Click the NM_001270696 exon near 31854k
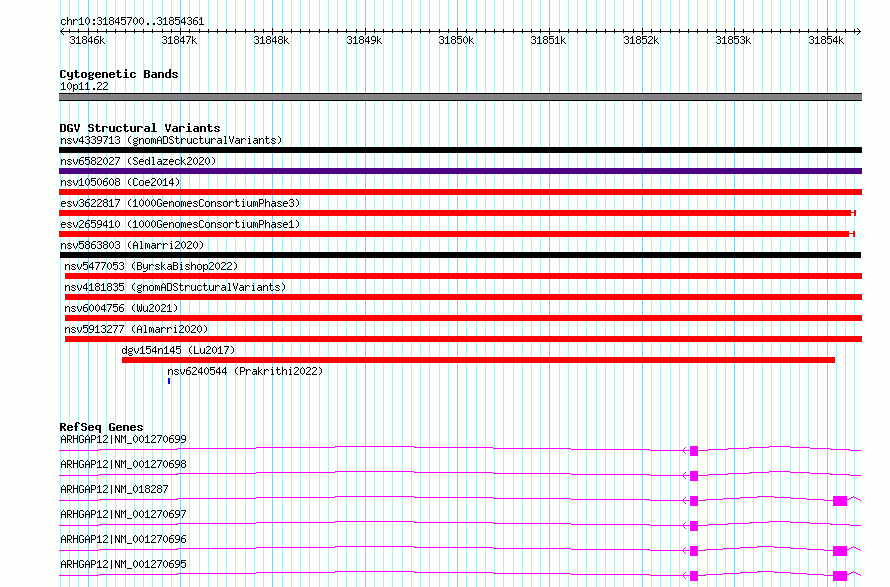890x587 pixels. click(840, 551)
